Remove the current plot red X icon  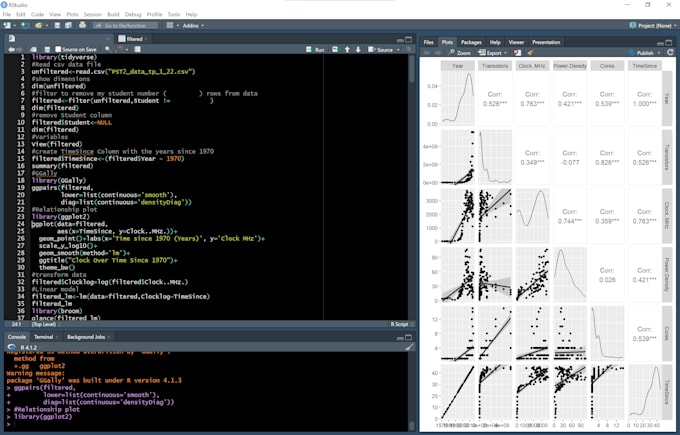pyautogui.click(x=517, y=52)
